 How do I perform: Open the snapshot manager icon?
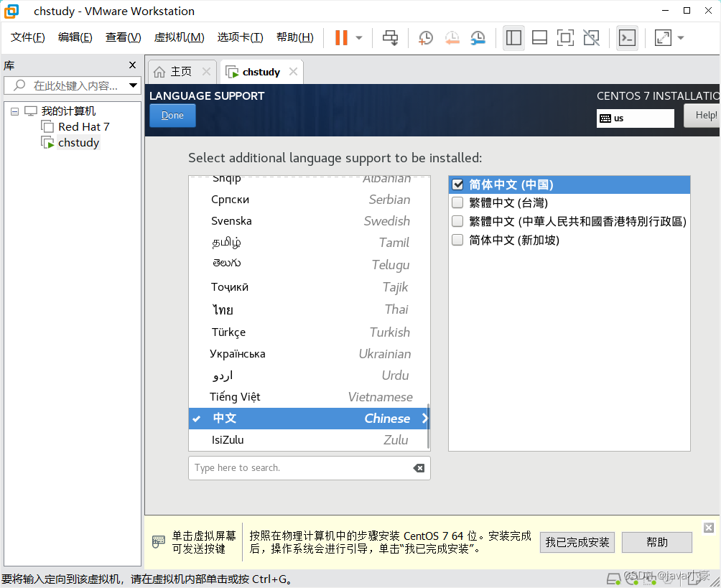[x=478, y=38]
